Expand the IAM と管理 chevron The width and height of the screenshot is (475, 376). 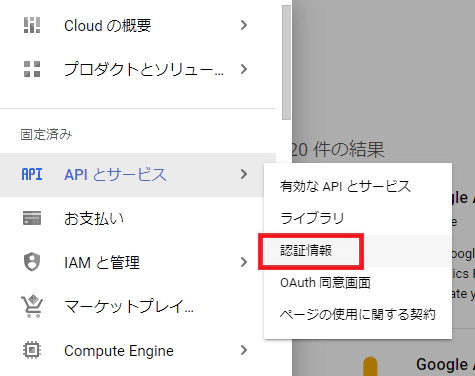(244, 262)
